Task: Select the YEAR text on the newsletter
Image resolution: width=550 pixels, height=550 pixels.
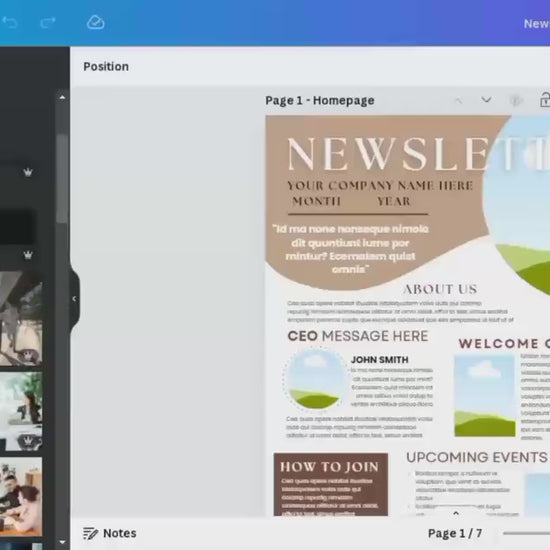Action: pos(394,201)
